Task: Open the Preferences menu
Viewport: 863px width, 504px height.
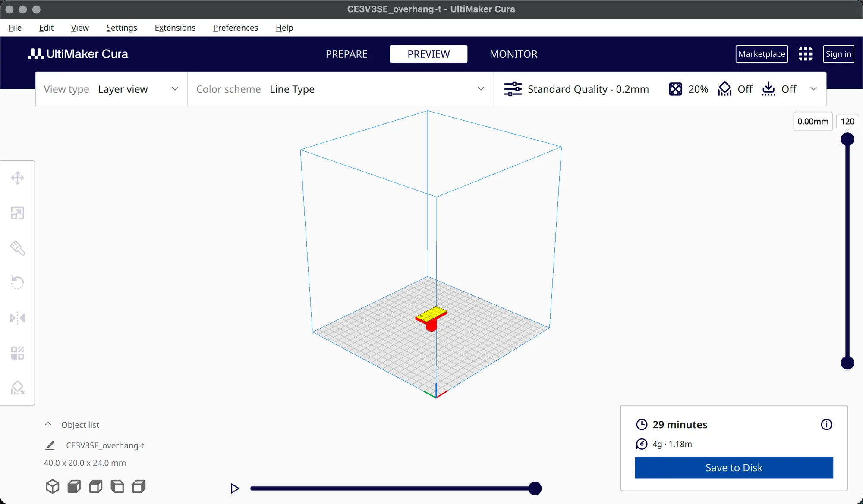Action: (236, 28)
